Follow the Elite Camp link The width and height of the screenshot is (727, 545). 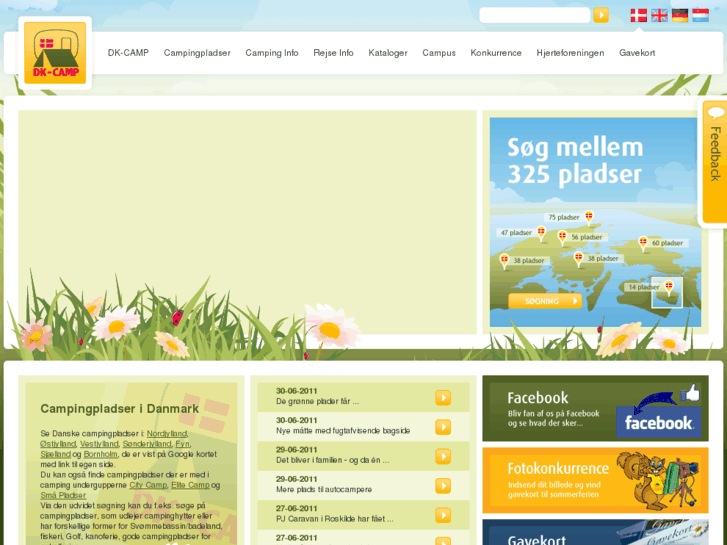[191, 485]
